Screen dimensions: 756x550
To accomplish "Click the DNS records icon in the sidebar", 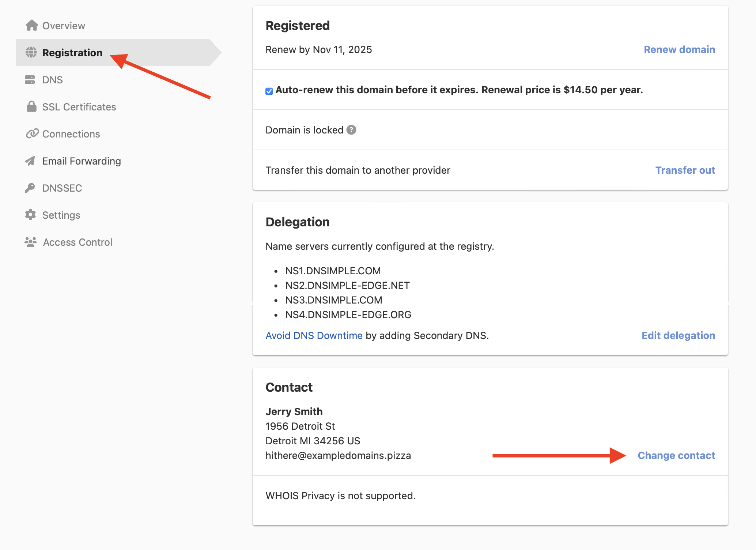I will click(31, 79).
